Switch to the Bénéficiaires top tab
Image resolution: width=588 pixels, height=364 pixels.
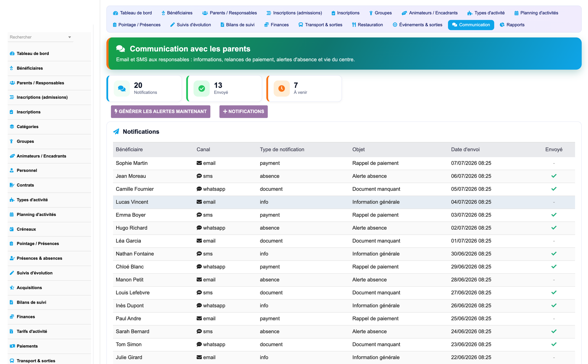click(x=177, y=13)
